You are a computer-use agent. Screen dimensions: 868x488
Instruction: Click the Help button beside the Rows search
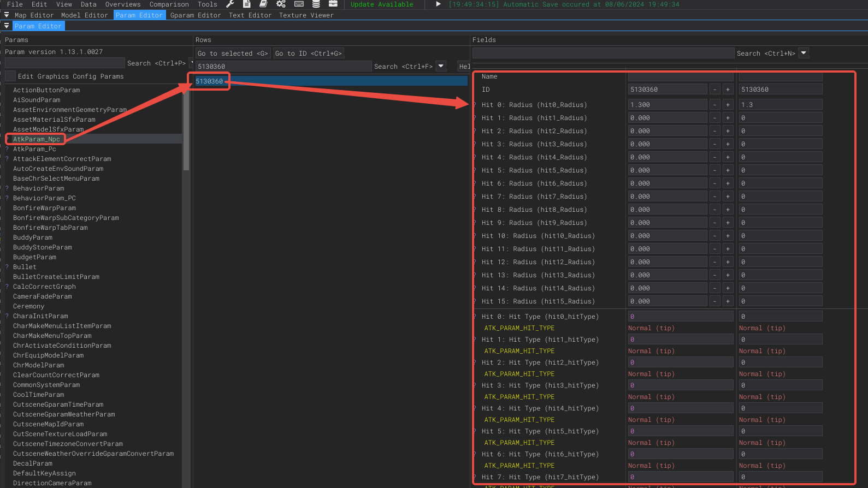coord(464,66)
